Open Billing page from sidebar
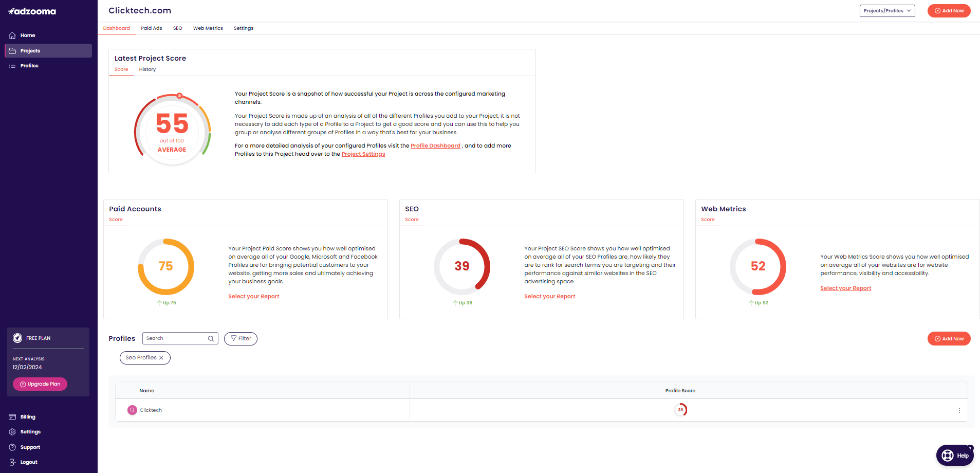980x473 pixels. pyautogui.click(x=48, y=417)
